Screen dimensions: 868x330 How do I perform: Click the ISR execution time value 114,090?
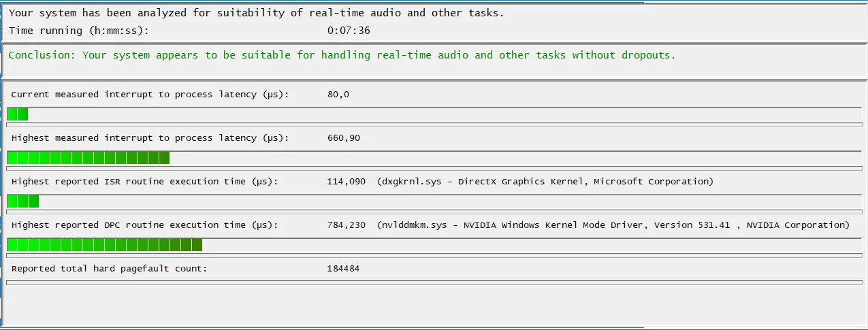[347, 182]
